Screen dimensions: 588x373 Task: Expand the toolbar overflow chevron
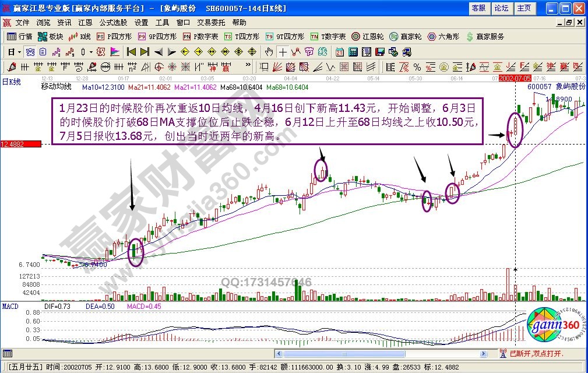tap(248, 65)
